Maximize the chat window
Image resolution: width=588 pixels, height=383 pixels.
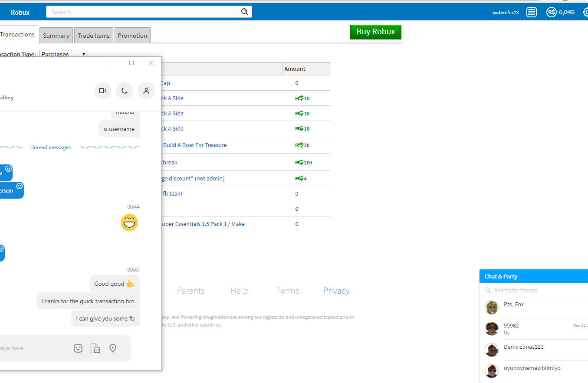[131, 63]
